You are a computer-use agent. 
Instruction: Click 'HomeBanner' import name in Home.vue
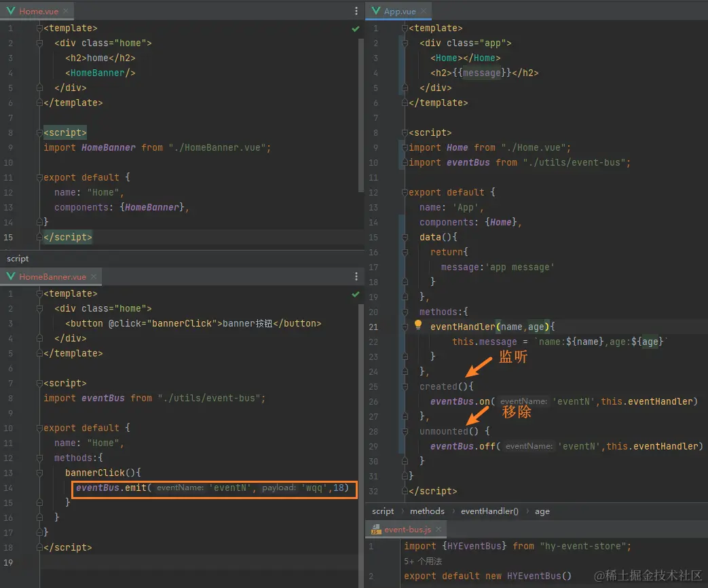point(109,147)
